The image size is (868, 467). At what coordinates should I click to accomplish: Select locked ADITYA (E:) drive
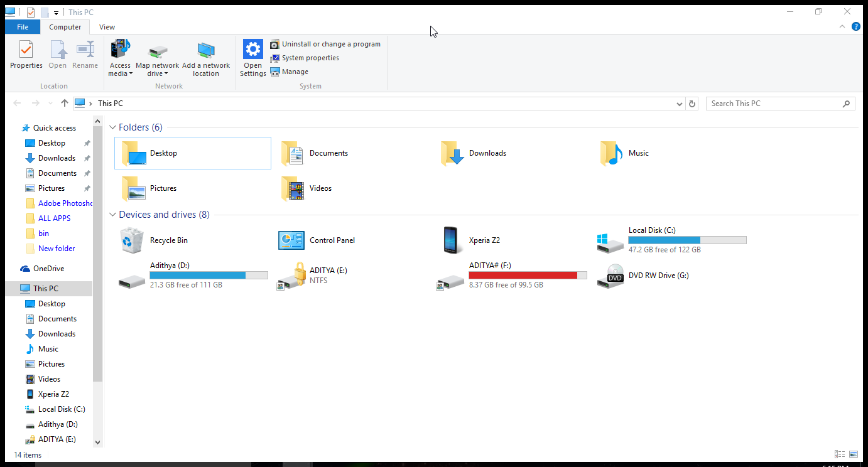tap(352, 276)
